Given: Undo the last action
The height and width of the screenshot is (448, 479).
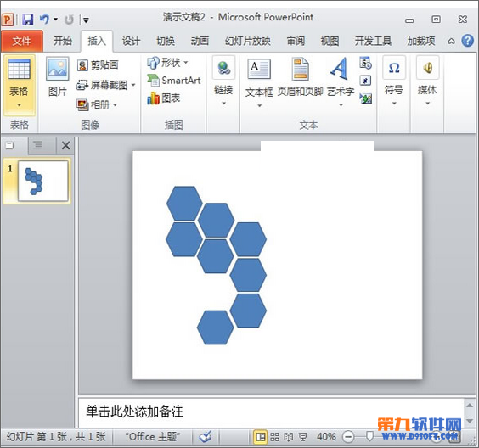Looking at the screenshot, I should 44,20.
